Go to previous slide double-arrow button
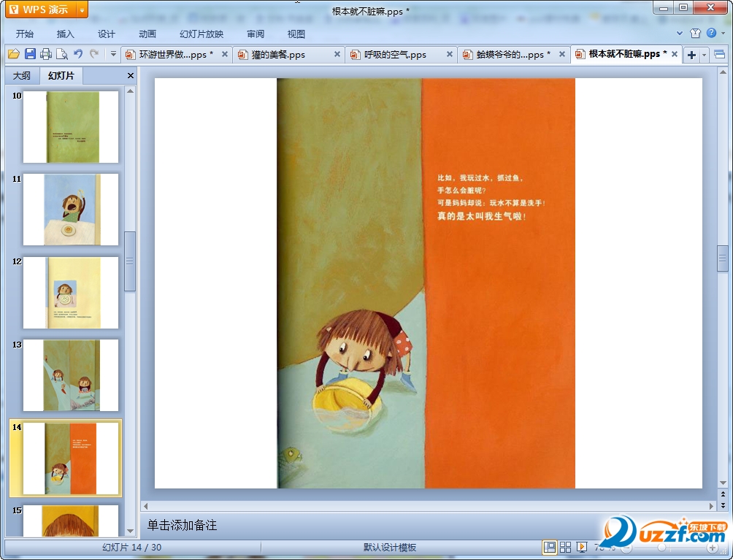Screen dimensions: 733x560 pos(723,494)
